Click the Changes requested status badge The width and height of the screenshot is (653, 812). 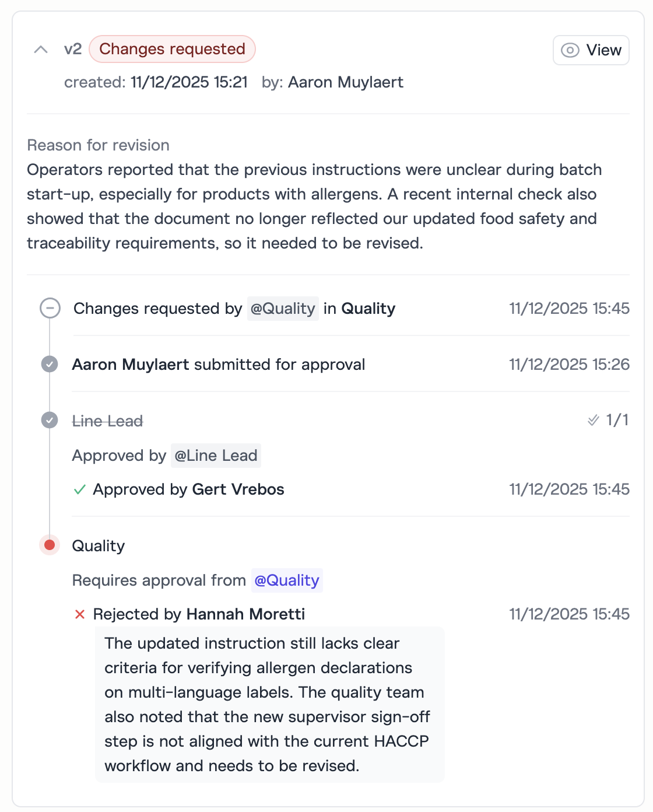click(172, 49)
